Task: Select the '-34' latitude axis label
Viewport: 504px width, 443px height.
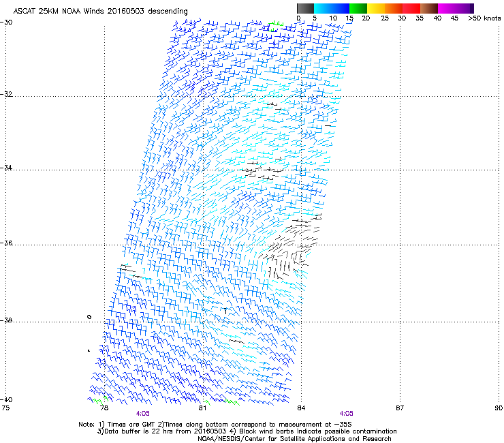Action: (6, 168)
